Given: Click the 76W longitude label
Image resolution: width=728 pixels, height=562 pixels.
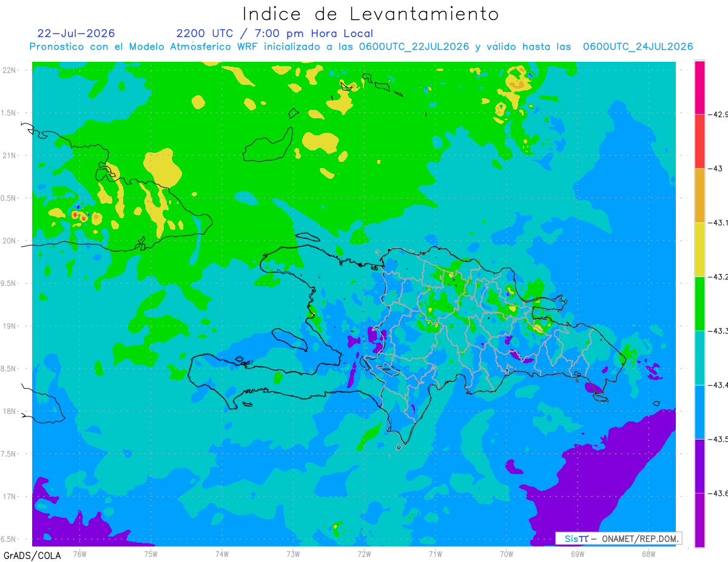Looking at the screenshot, I should [x=79, y=554].
